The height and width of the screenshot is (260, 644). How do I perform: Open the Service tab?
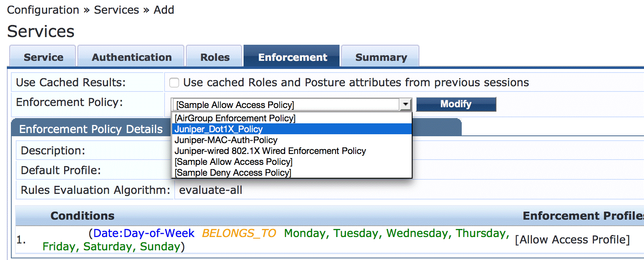click(43, 57)
